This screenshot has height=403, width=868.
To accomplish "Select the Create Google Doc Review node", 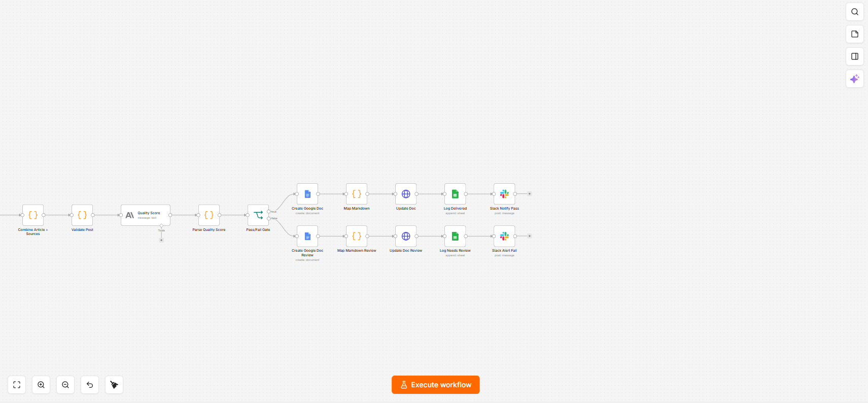I will (307, 236).
